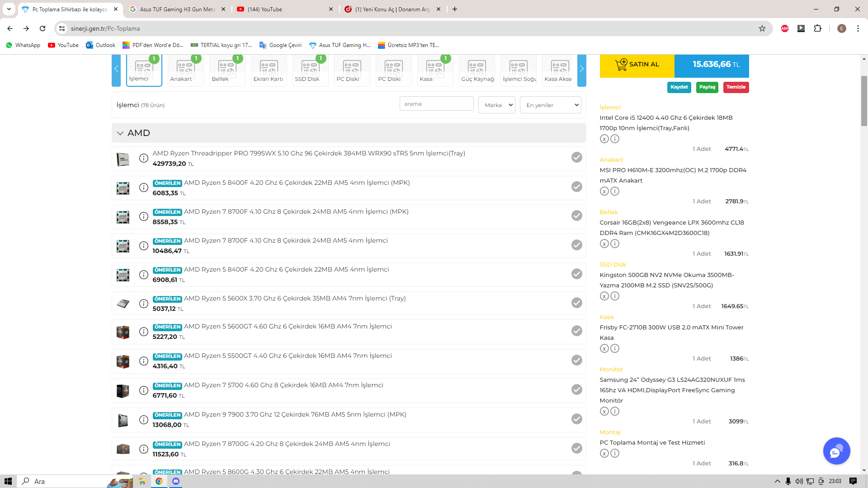Click the Temizle clear button
Screen dimensions: 868x488
point(736,87)
